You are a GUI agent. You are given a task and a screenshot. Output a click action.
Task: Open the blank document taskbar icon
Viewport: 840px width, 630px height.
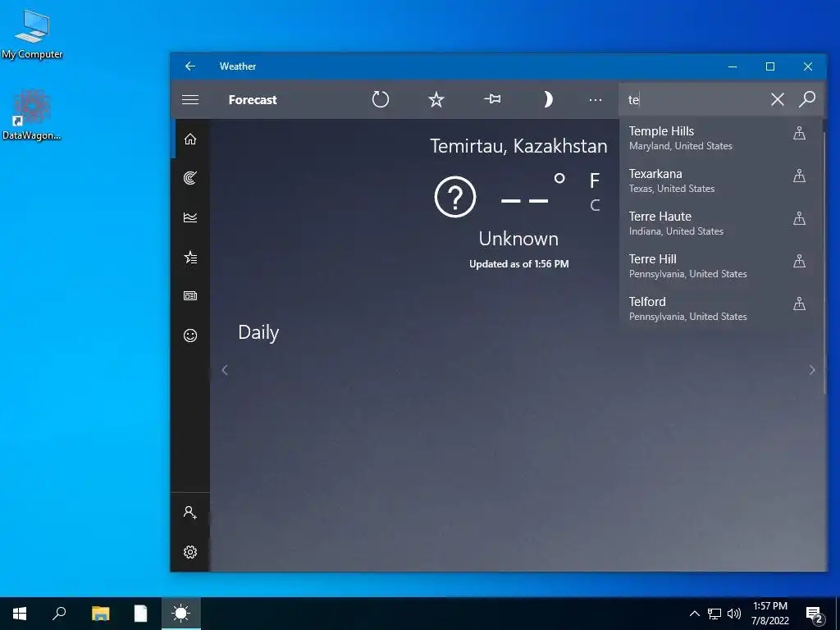coord(140,614)
